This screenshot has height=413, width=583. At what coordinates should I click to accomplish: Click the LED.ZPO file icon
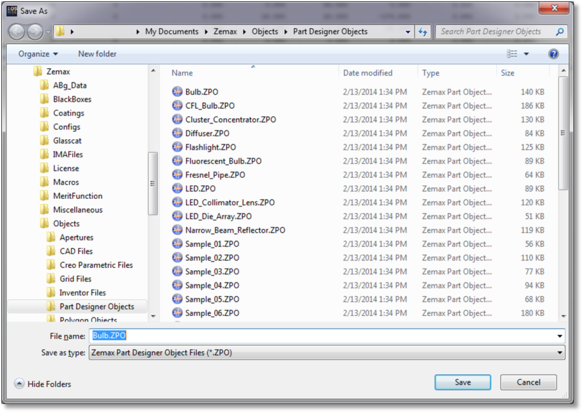pyautogui.click(x=177, y=188)
